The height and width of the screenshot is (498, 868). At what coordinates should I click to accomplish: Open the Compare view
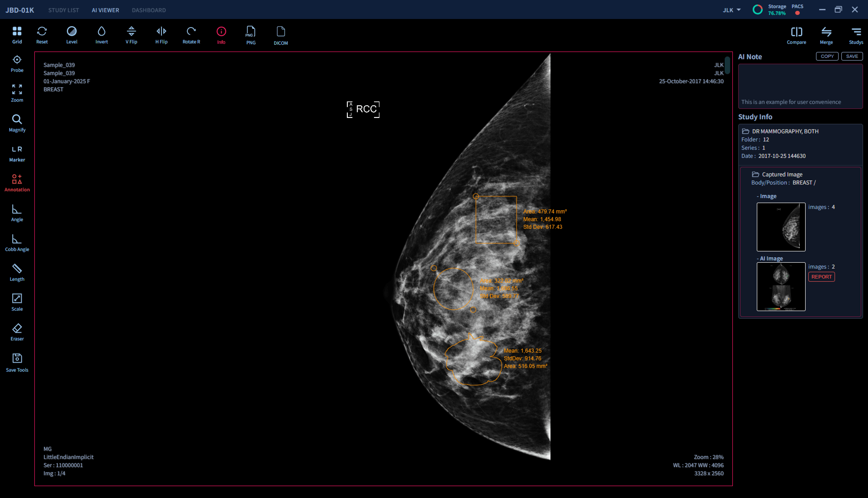[796, 35]
